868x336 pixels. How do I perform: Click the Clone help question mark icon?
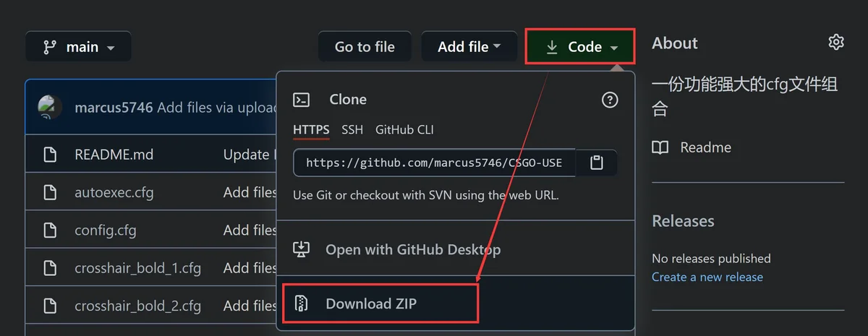(610, 100)
